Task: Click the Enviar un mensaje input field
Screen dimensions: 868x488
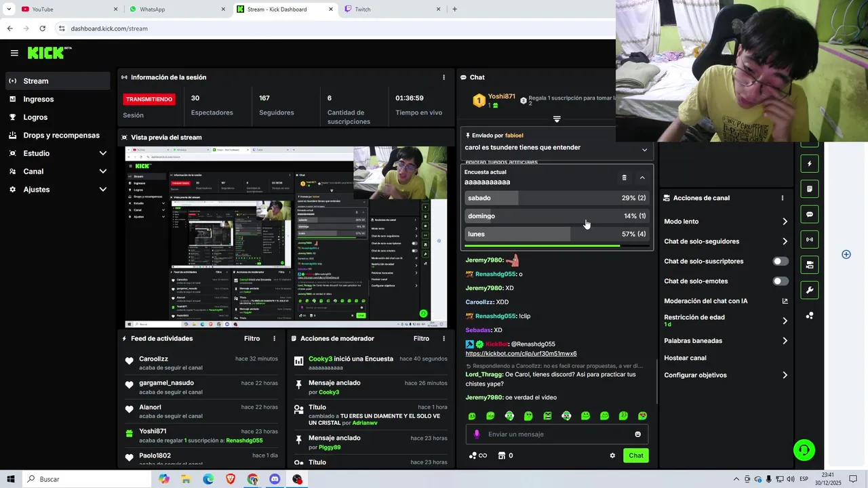Action: click(556, 434)
